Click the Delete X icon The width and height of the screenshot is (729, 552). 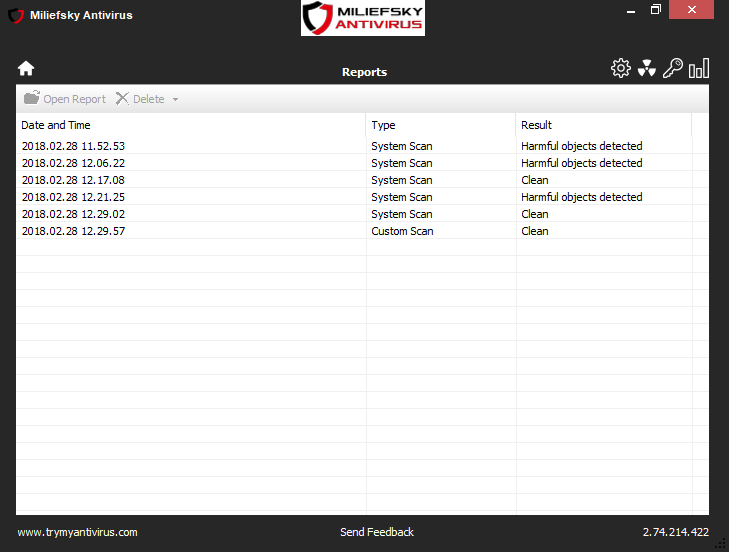coord(122,99)
